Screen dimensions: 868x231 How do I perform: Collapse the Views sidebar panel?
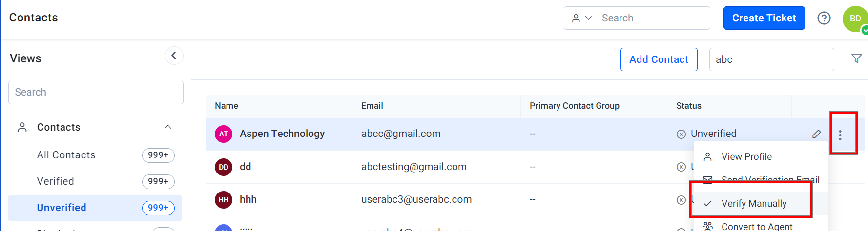pyautogui.click(x=174, y=56)
